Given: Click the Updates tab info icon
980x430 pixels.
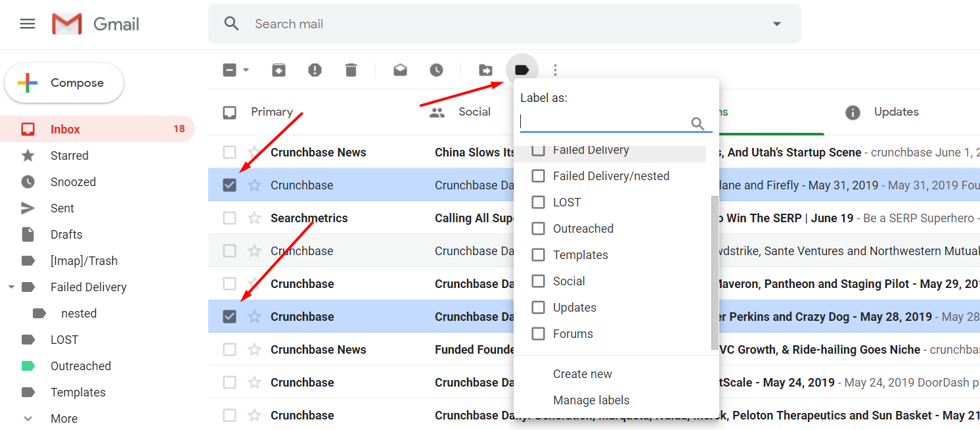Looking at the screenshot, I should point(853,112).
